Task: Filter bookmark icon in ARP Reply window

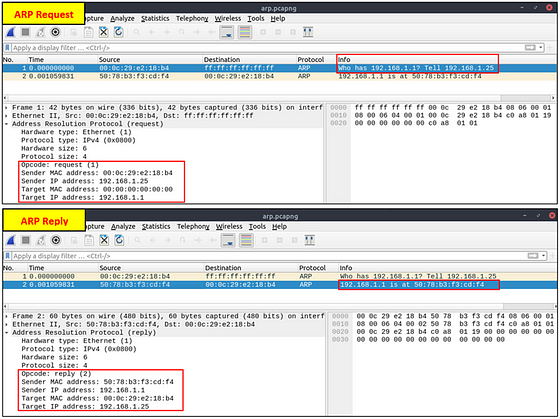Action: coord(8,256)
